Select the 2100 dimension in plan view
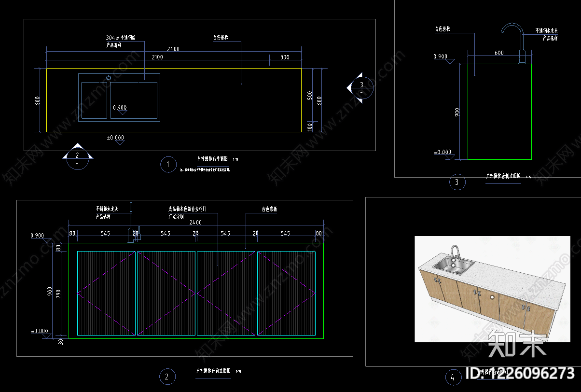The image size is (581, 392). (x=157, y=57)
